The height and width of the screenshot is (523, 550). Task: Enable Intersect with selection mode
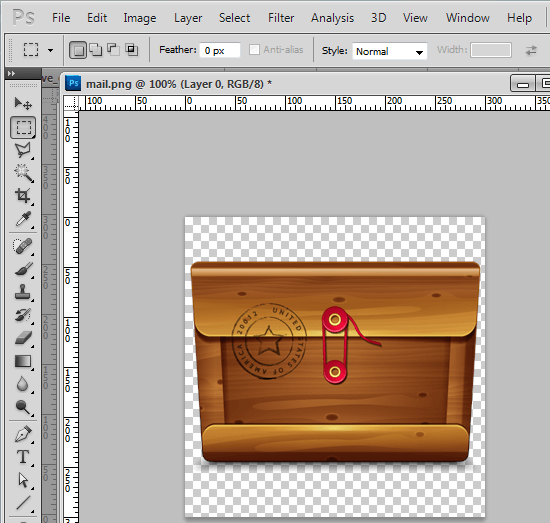132,50
